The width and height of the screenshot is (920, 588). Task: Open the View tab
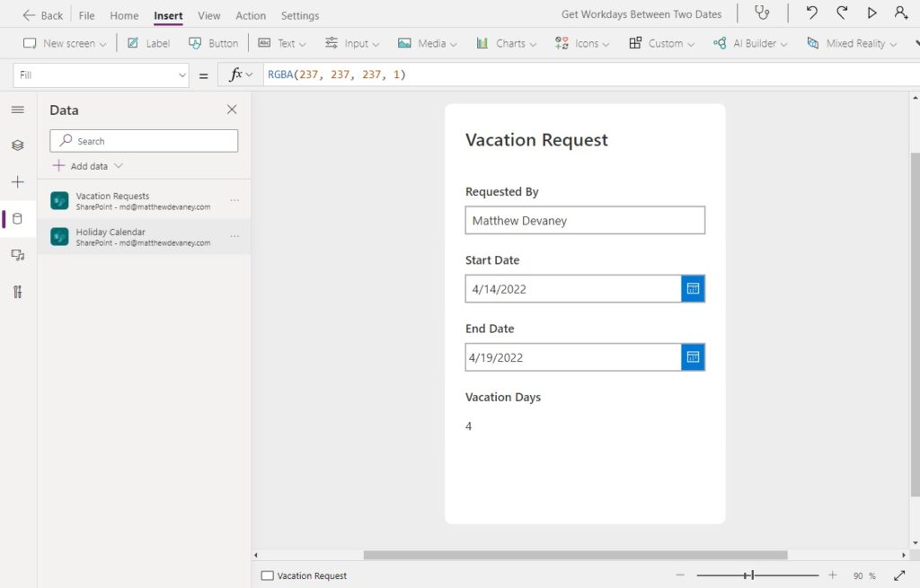208,15
